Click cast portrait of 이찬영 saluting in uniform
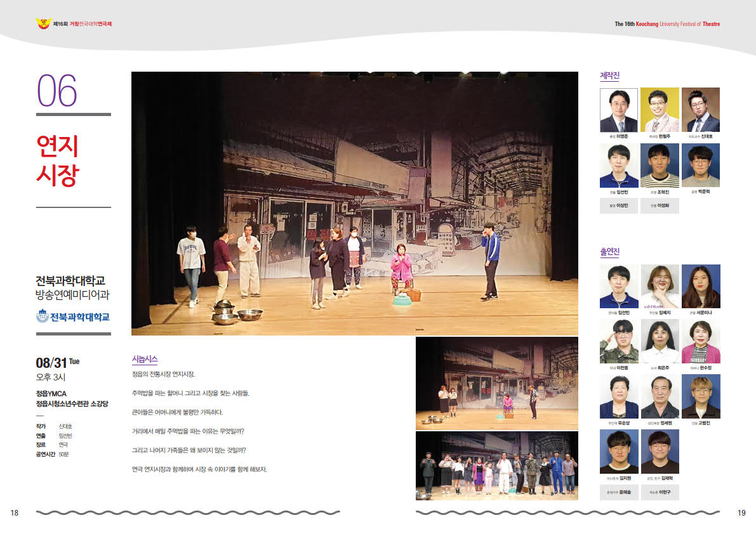Viewport: 756px width, 534px height. pos(619,341)
